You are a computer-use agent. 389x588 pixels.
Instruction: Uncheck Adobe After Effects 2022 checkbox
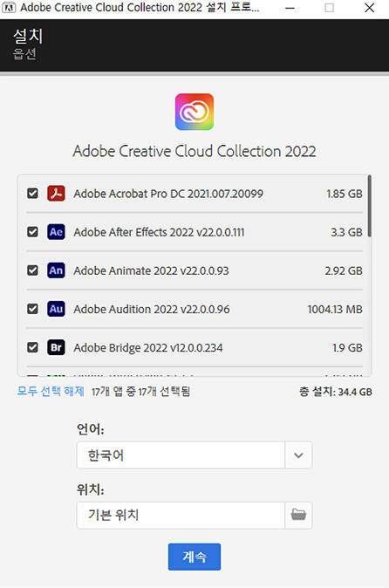32,232
